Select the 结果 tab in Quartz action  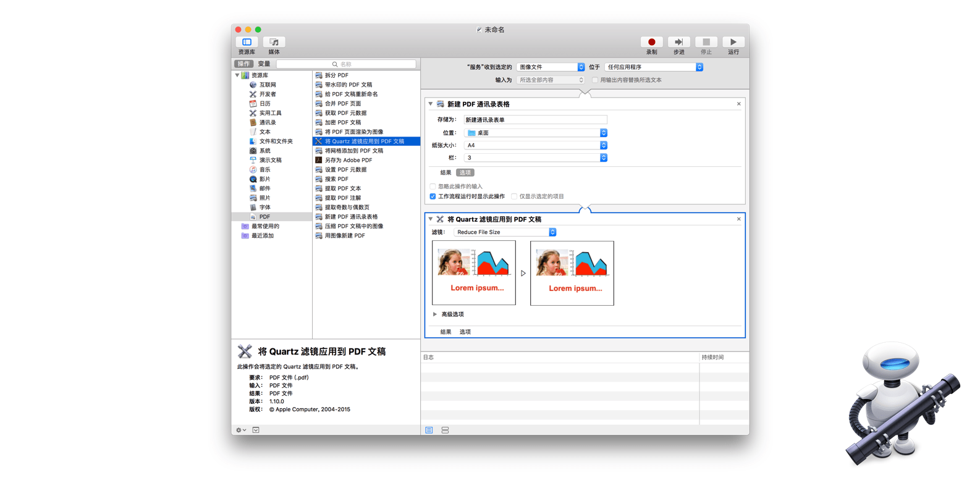446,332
